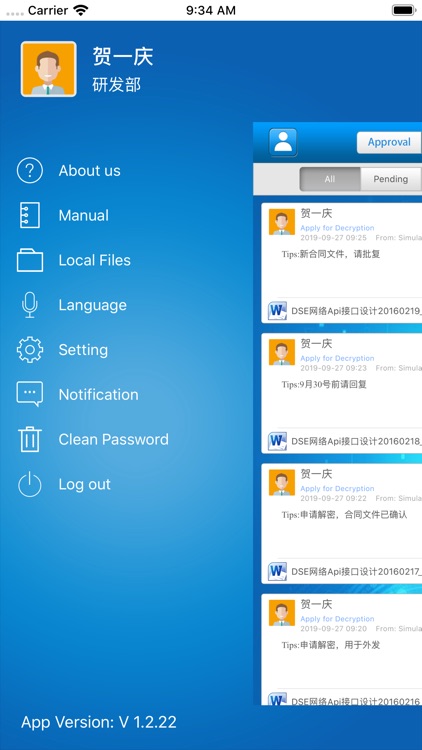Open file DSE网络Api接口设计20160217
Image resolution: width=422 pixels, height=750 pixels.
(356, 572)
